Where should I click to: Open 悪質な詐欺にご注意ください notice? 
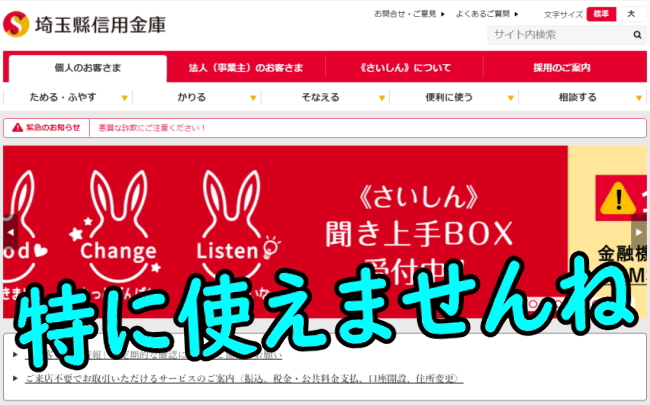(152, 128)
